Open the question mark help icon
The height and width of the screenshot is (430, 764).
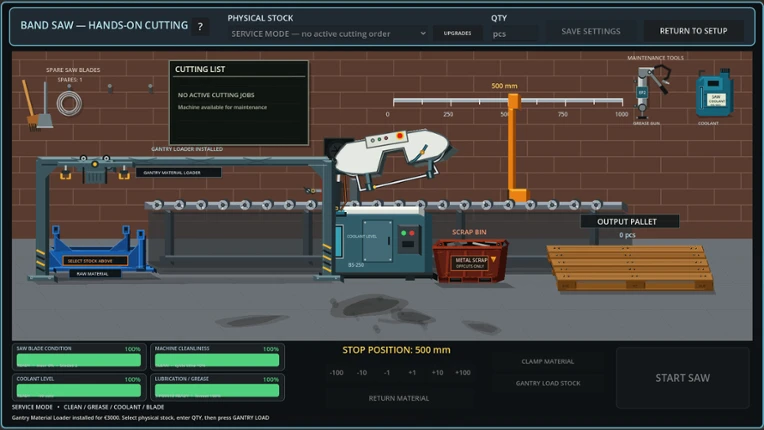point(200,27)
